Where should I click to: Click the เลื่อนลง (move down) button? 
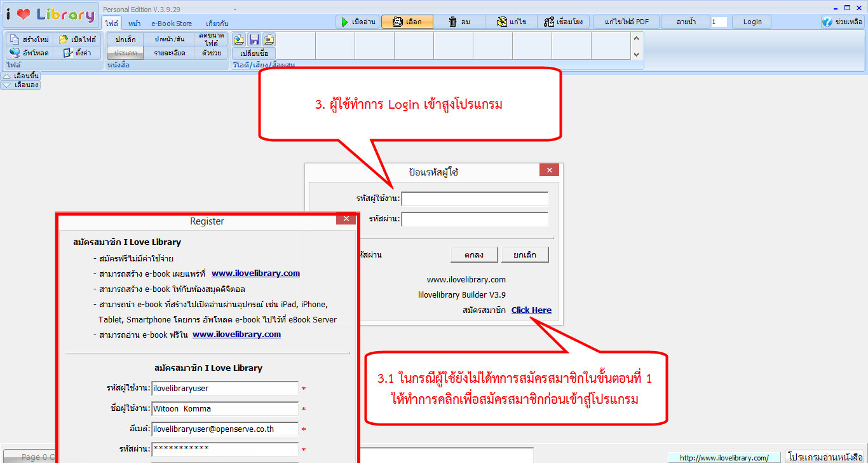pos(20,85)
